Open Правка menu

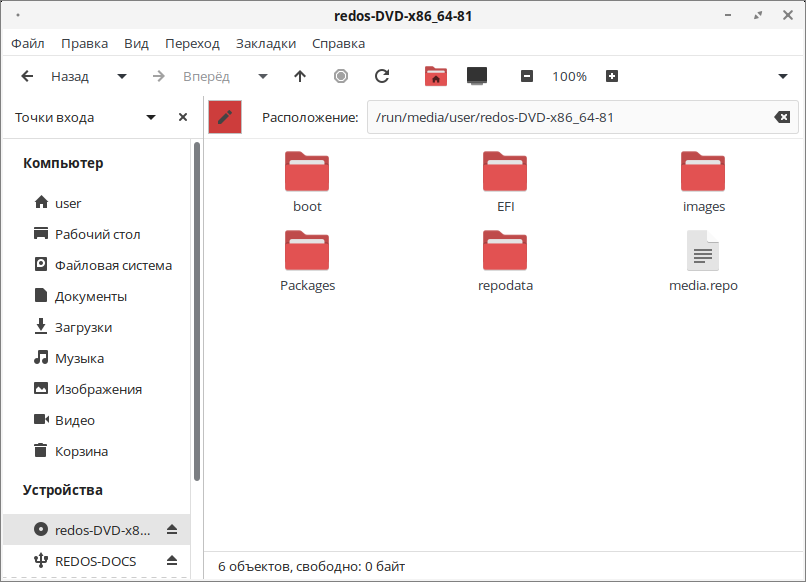(x=84, y=44)
